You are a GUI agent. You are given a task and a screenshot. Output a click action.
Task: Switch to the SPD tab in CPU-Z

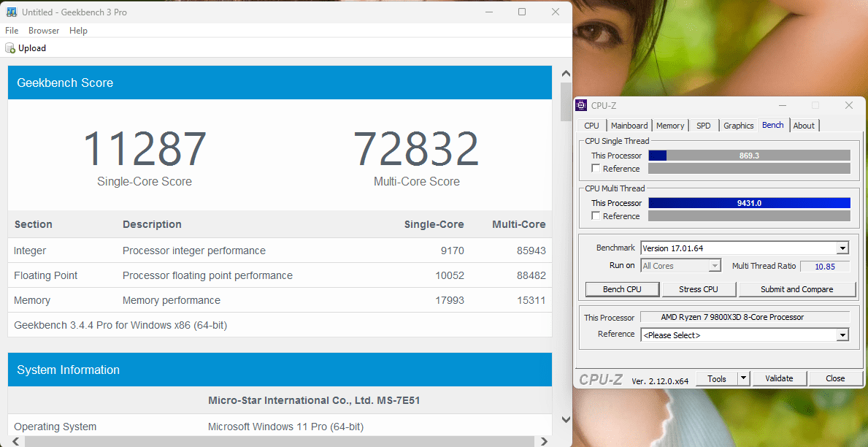click(704, 126)
